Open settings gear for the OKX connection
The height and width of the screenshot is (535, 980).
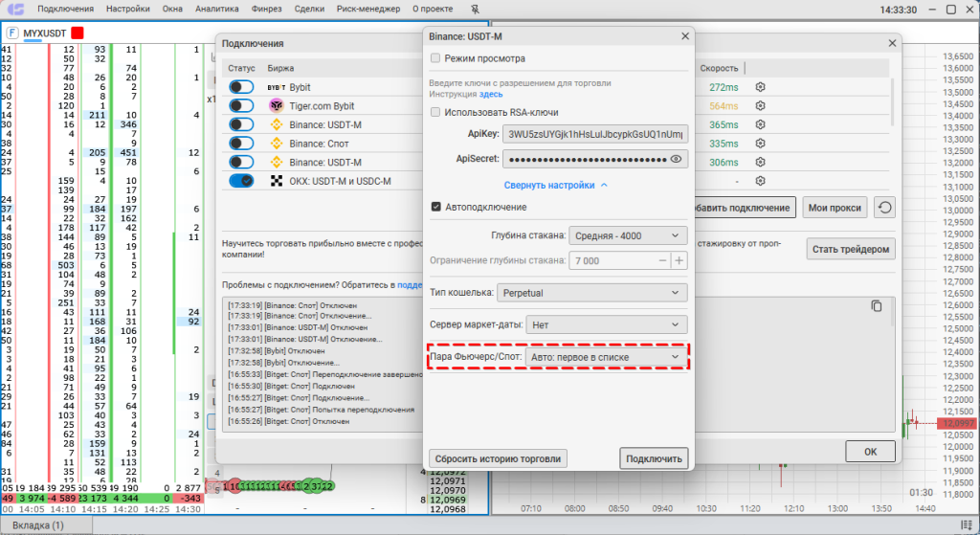[x=761, y=181]
